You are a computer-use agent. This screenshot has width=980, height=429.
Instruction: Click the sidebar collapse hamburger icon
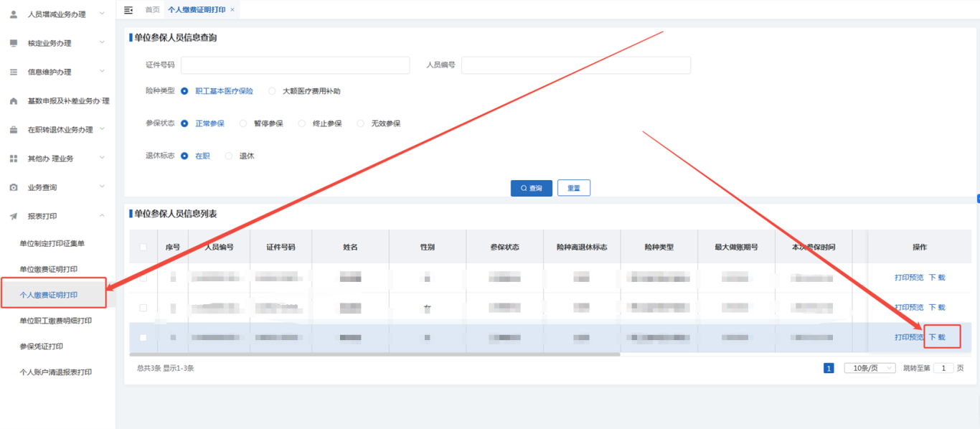tap(128, 10)
